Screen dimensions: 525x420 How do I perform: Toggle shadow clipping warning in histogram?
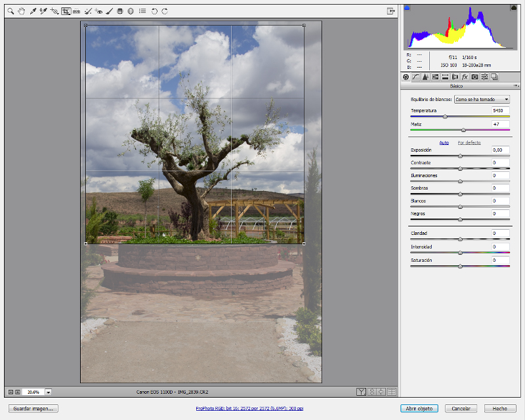(x=407, y=8)
